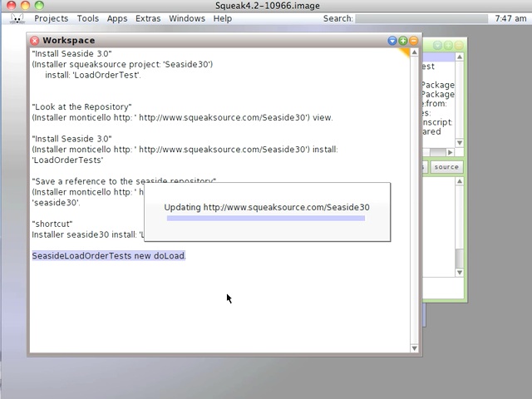
Task: Click green window list scrollbar up arrow
Action: [x=460, y=57]
